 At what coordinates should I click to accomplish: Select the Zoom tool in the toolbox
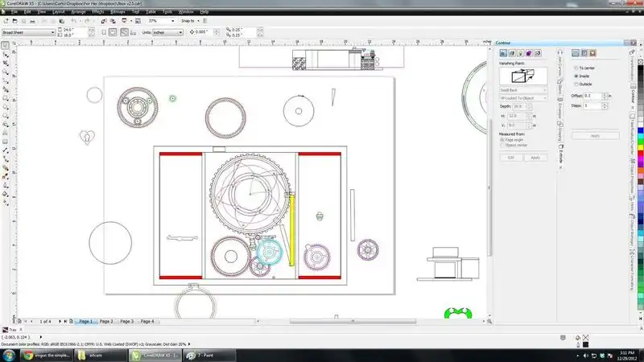(5, 71)
